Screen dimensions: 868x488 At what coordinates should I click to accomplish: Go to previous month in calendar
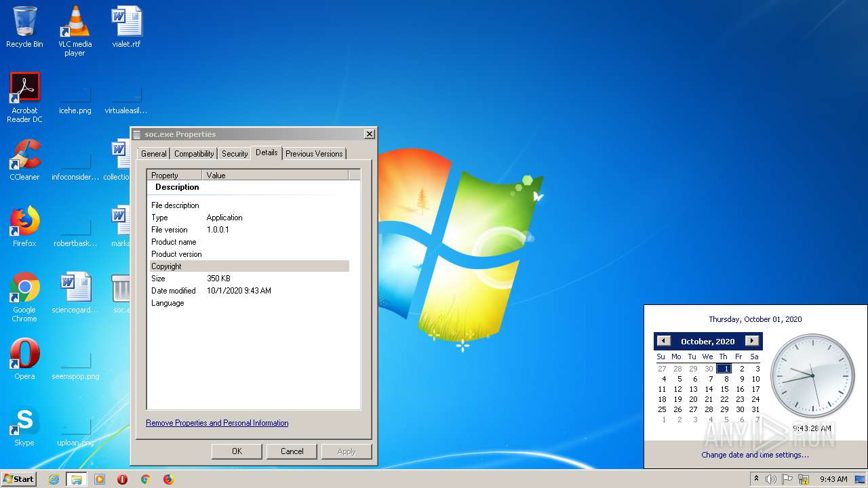click(664, 341)
